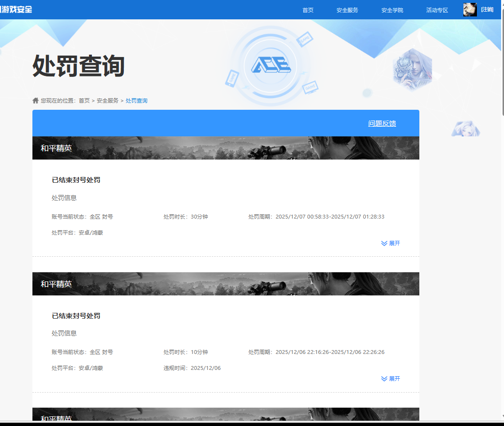
Task: Click 安全服务 in the breadcrumb trail
Action: [108, 100]
